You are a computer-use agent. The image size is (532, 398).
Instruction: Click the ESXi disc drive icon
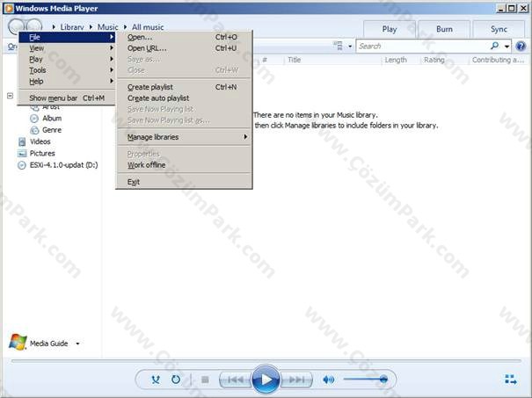[22, 165]
